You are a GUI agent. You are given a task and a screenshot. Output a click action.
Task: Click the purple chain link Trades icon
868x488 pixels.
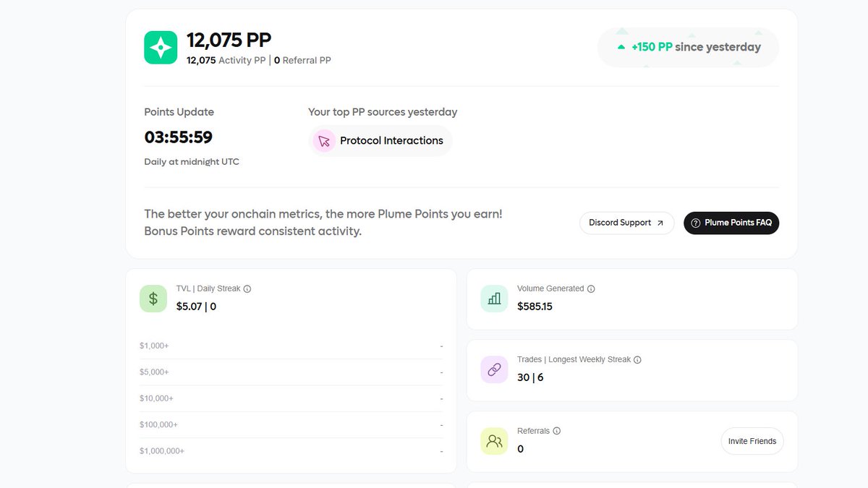[494, 369]
